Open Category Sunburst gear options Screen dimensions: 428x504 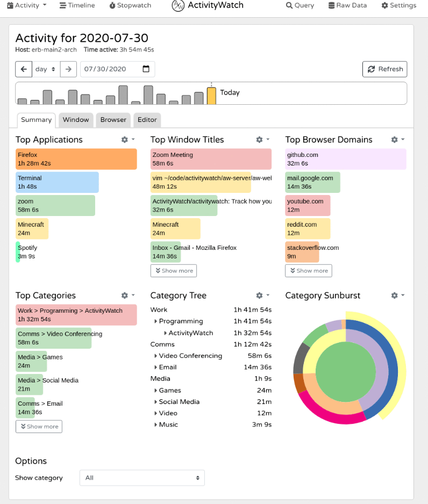coord(397,296)
